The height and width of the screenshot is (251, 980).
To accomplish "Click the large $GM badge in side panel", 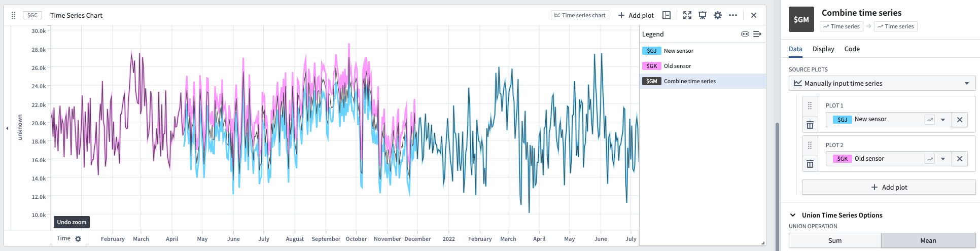I will [801, 19].
